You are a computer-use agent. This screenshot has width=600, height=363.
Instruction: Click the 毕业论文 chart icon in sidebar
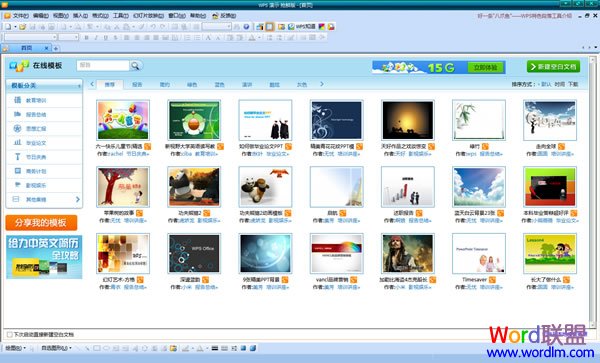click(17, 143)
